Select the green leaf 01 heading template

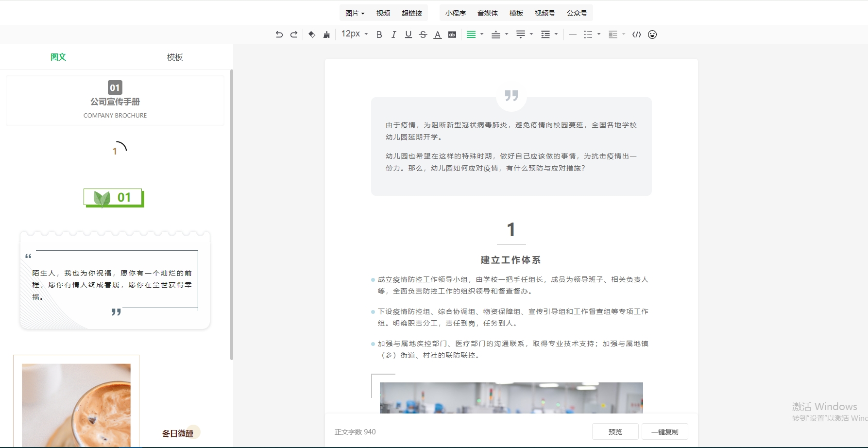click(x=114, y=198)
